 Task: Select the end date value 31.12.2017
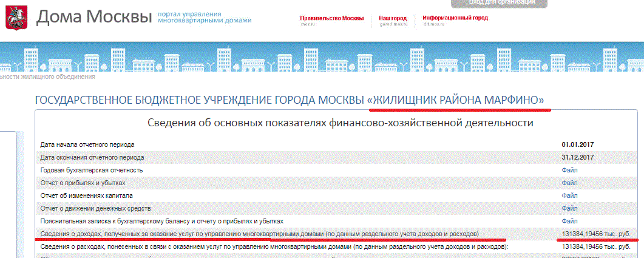click(x=578, y=157)
